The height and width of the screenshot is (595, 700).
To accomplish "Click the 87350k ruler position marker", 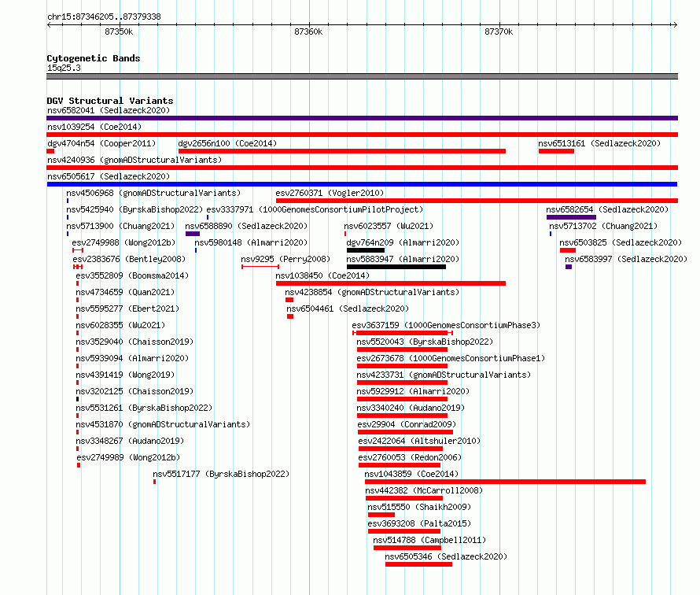I will 119,31.
